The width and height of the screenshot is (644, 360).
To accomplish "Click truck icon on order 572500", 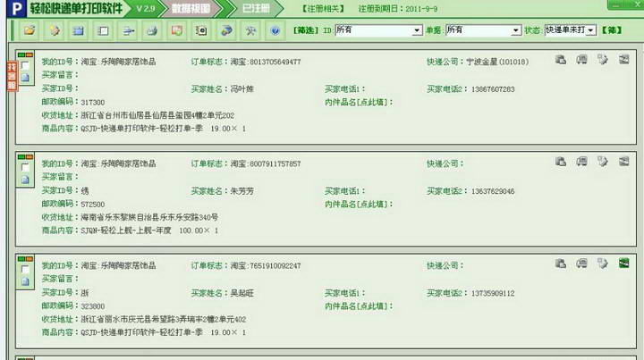I will [x=581, y=162].
